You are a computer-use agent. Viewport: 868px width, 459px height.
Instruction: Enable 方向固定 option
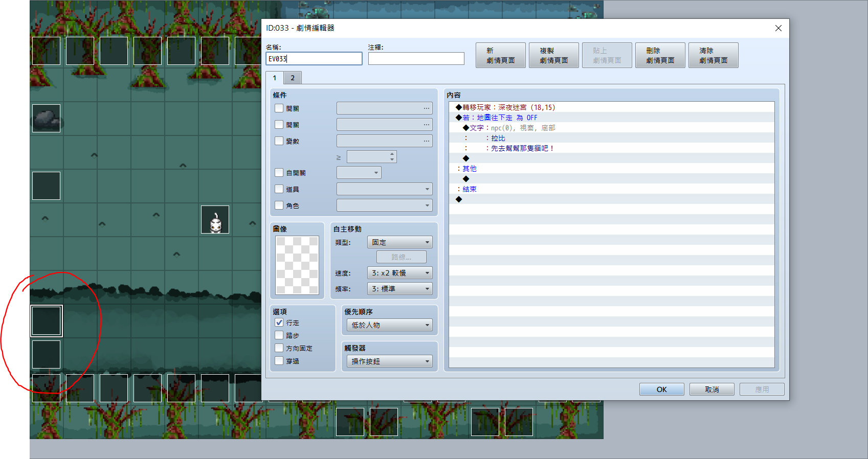[279, 348]
